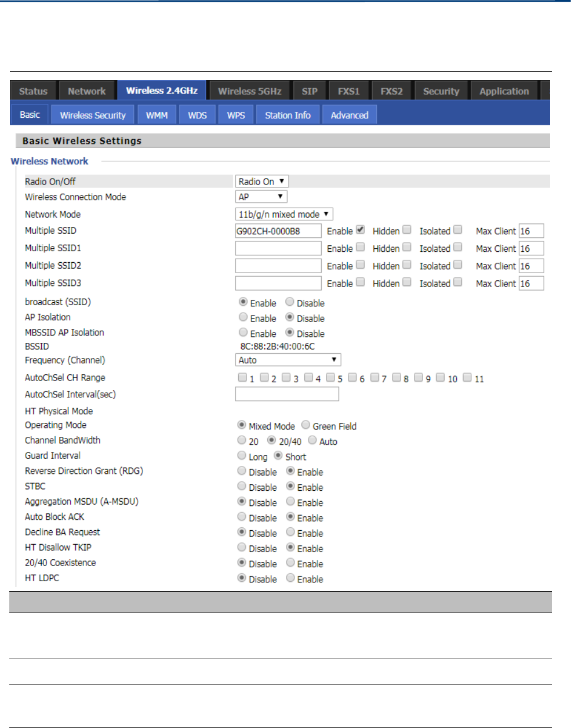Image resolution: width=571 pixels, height=728 pixels.
Task: Click the Basic Wireless Settings heading
Action: [82, 141]
